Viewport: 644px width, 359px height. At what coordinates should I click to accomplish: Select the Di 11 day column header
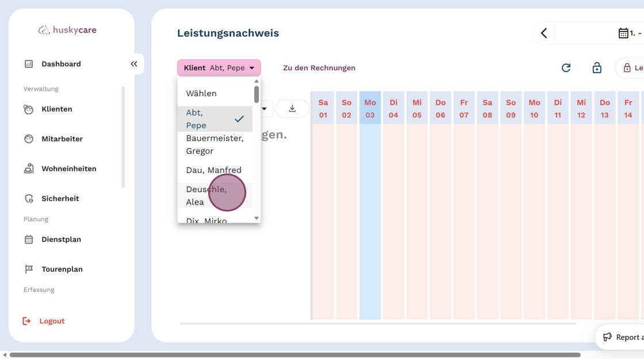click(558, 109)
